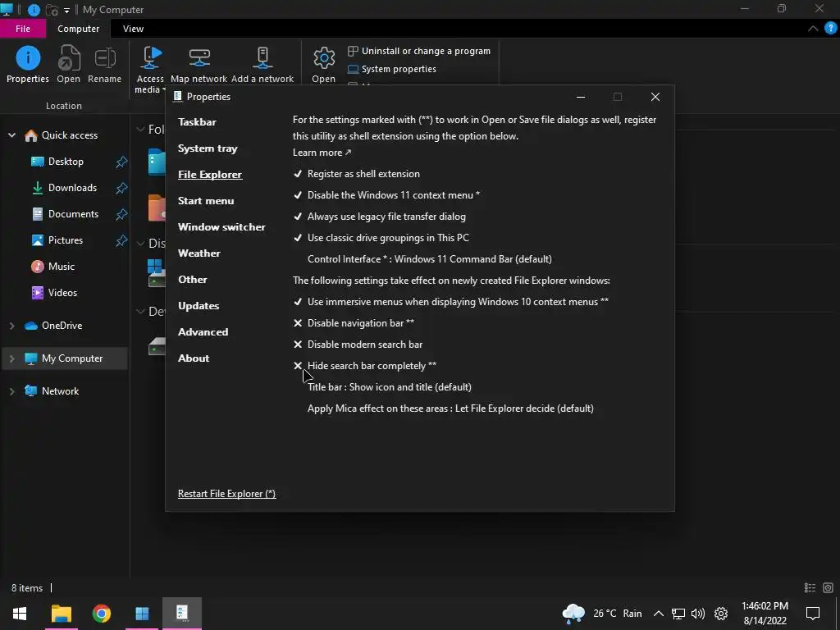This screenshot has width=840, height=630.
Task: Open File Explorer from taskbar
Action: [61, 614]
